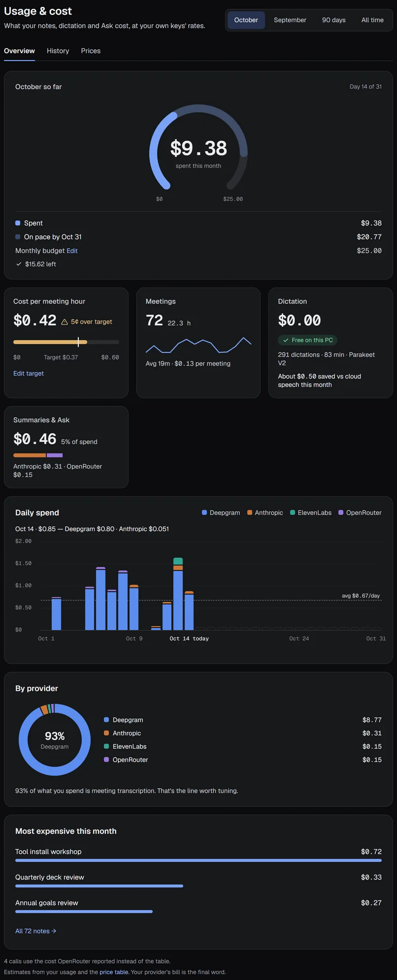Screen dimensions: 397x980
Task: Click the avg $0.67/day line label
Action: click(361, 596)
